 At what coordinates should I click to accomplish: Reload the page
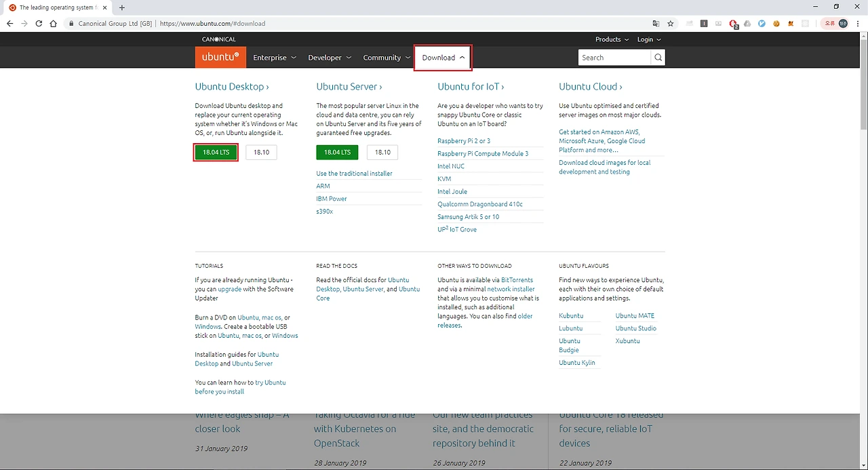point(39,23)
